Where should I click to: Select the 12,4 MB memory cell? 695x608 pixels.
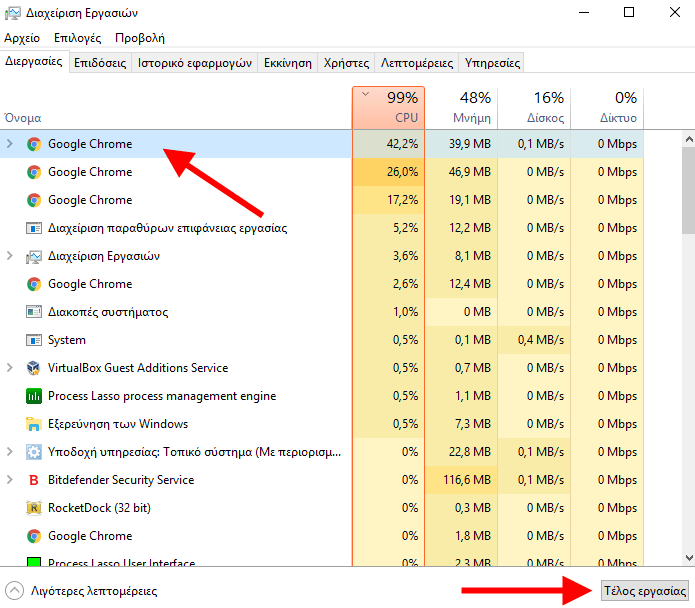pos(461,284)
